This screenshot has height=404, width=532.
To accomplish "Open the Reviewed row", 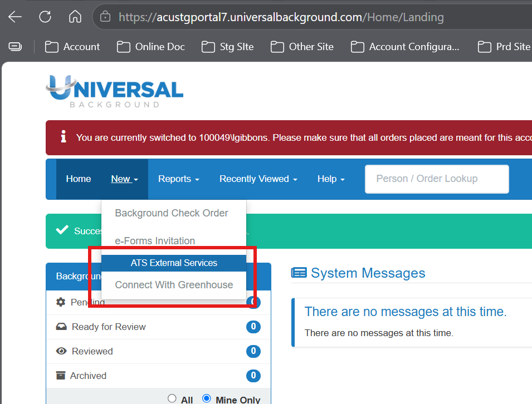I will click(158, 352).
